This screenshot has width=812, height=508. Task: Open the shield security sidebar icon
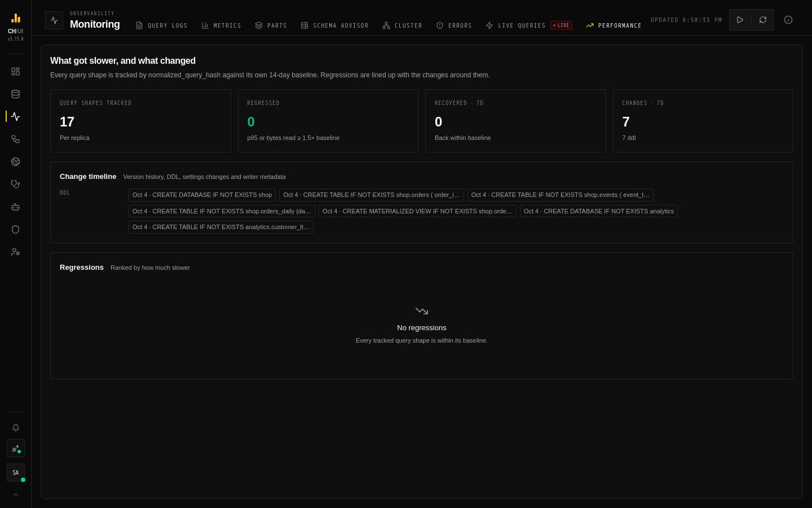coord(16,230)
